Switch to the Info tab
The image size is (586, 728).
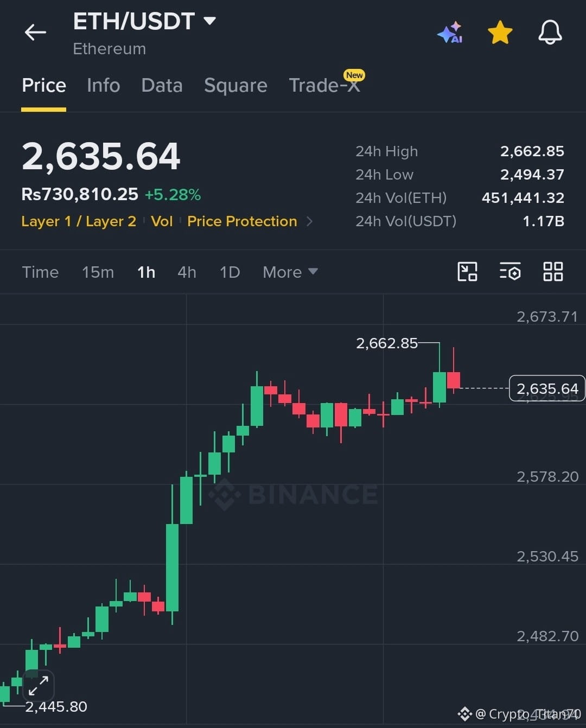[x=103, y=85]
